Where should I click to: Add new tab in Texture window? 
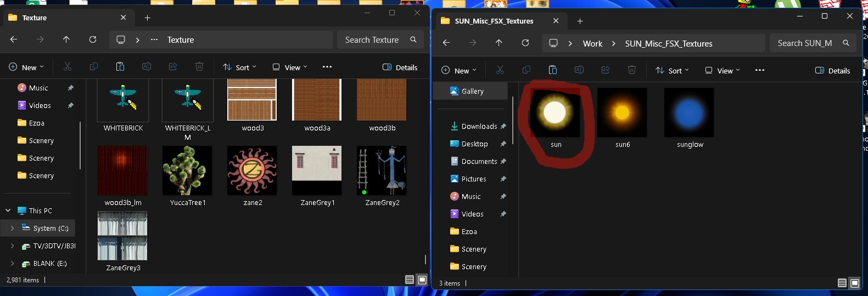point(147,18)
